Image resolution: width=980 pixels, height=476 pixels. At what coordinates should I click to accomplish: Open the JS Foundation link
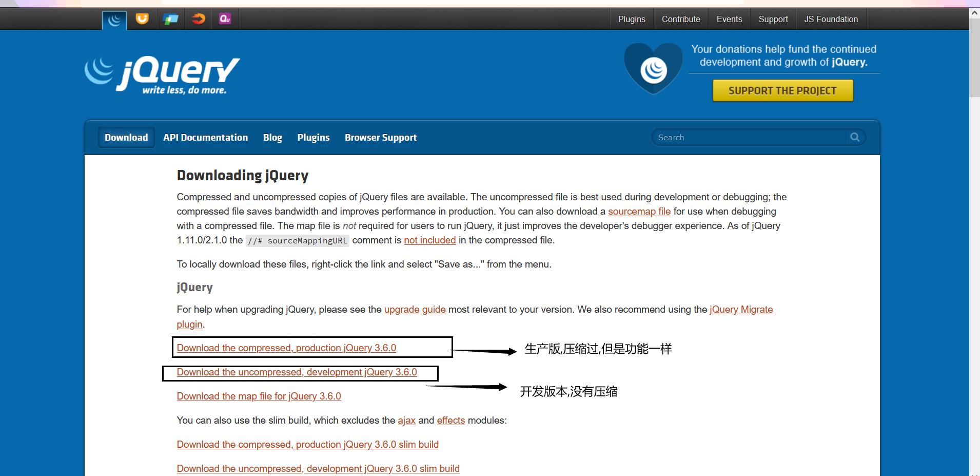click(831, 19)
